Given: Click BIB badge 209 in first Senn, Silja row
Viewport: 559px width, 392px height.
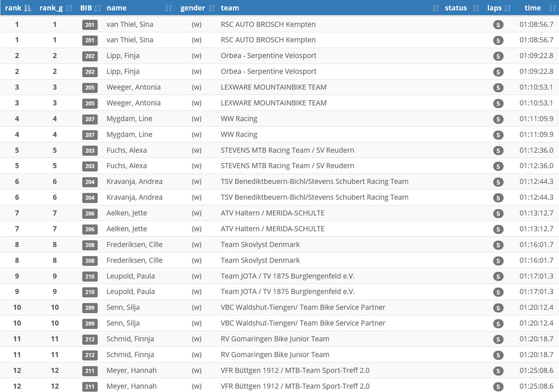Looking at the screenshot, I should click(x=90, y=307).
